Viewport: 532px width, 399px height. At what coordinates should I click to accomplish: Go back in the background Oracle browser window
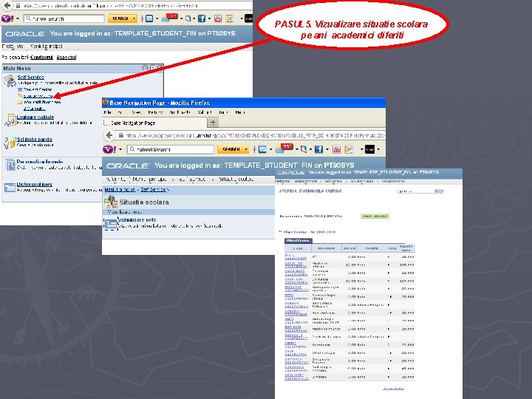[x=7, y=6]
